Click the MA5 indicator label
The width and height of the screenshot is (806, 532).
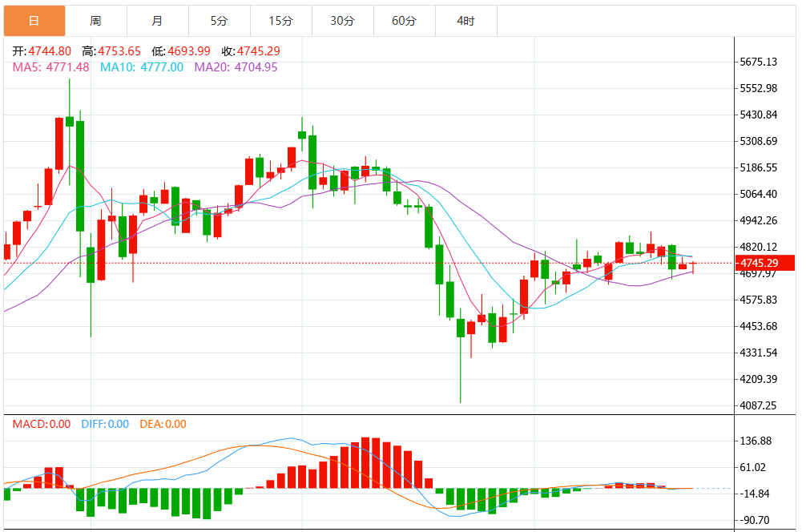click(51, 67)
